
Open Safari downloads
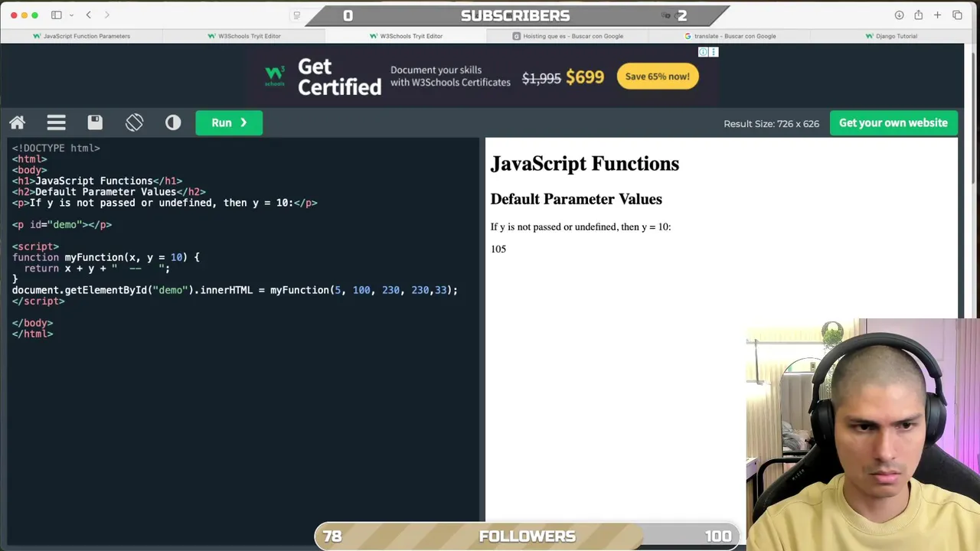tap(899, 15)
